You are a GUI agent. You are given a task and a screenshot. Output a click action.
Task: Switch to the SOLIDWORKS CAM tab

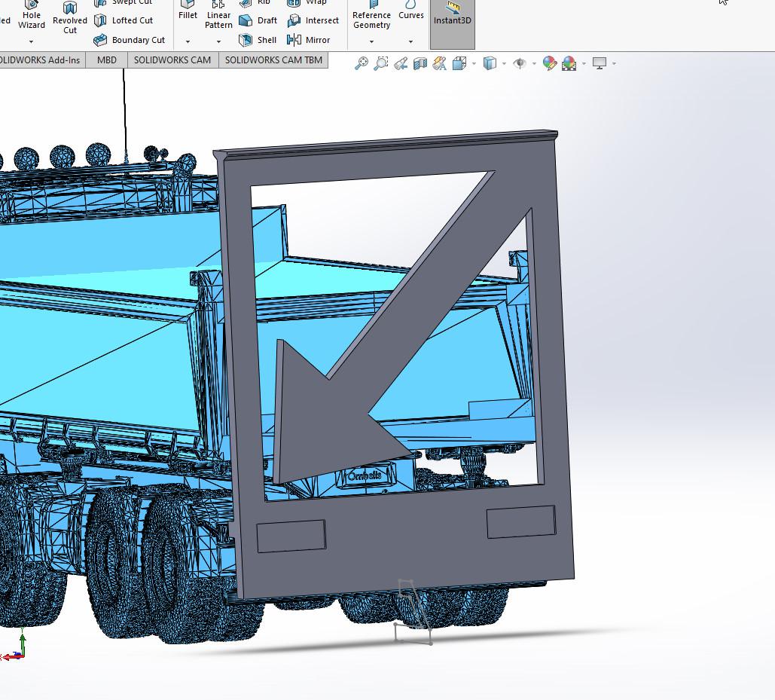(172, 60)
